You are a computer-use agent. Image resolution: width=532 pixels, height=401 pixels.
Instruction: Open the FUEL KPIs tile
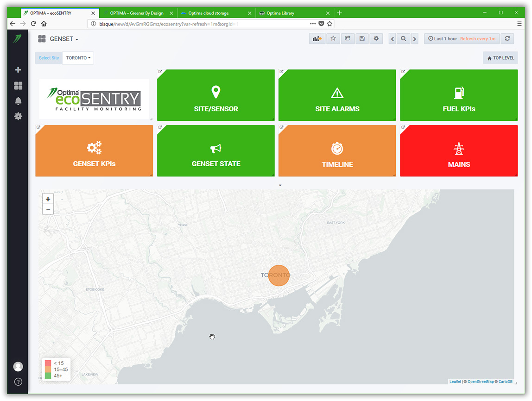pos(459,95)
